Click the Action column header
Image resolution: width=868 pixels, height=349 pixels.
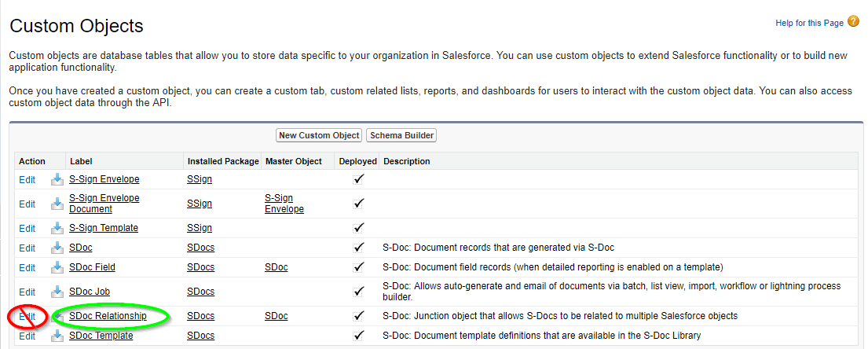pyautogui.click(x=32, y=161)
